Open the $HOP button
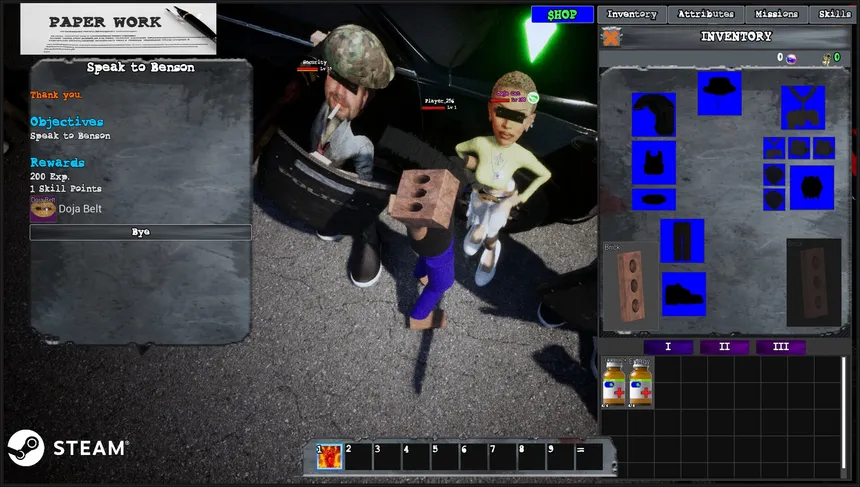Viewport: 860px width, 487px height. pos(562,15)
